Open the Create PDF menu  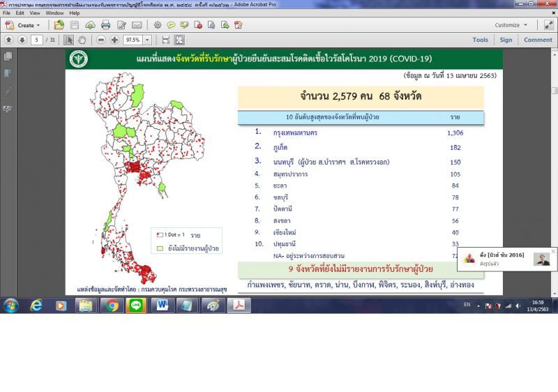23,25
